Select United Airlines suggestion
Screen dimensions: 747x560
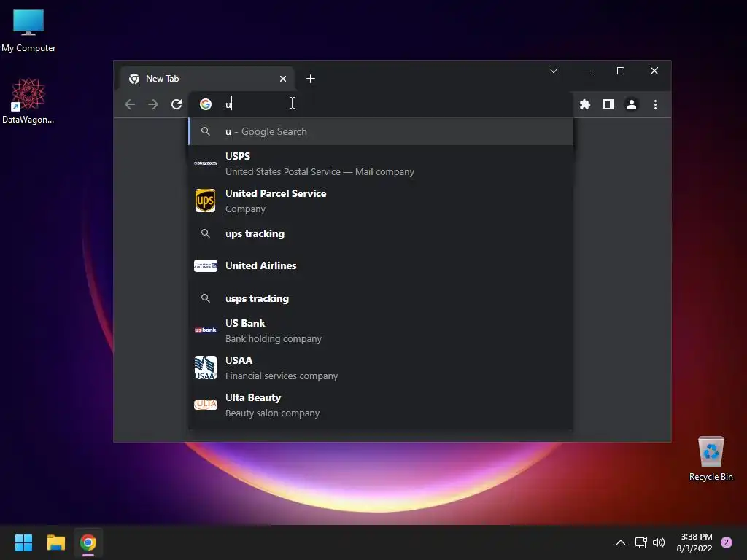coord(381,265)
